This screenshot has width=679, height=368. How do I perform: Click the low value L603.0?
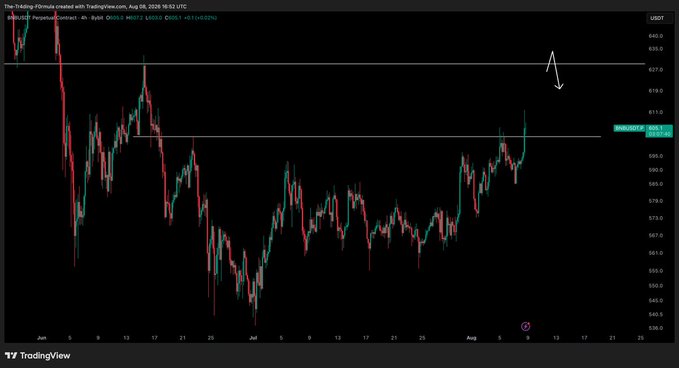pos(154,18)
